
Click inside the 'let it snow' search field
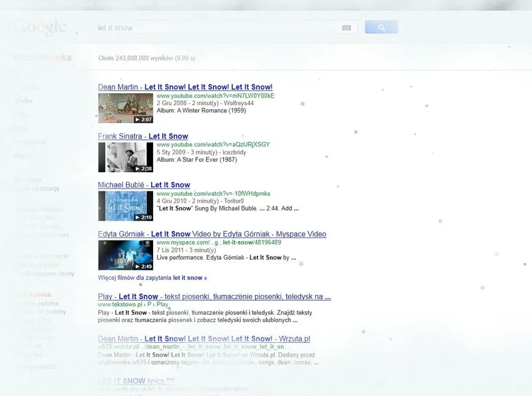click(x=209, y=27)
